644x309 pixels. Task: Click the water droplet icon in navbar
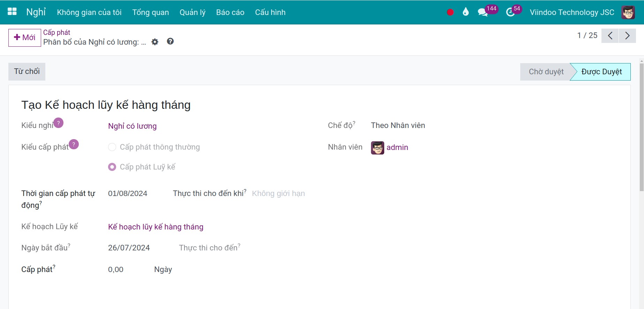coord(465,12)
